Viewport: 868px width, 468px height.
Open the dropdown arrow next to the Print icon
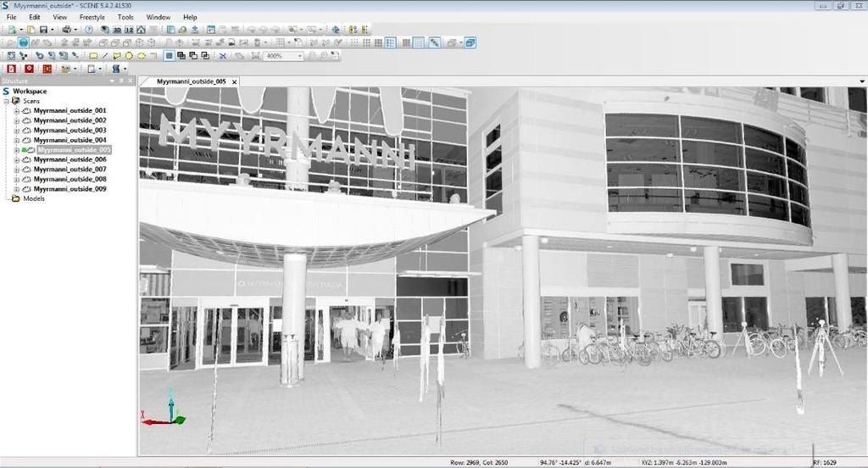pyautogui.click(x=75, y=30)
